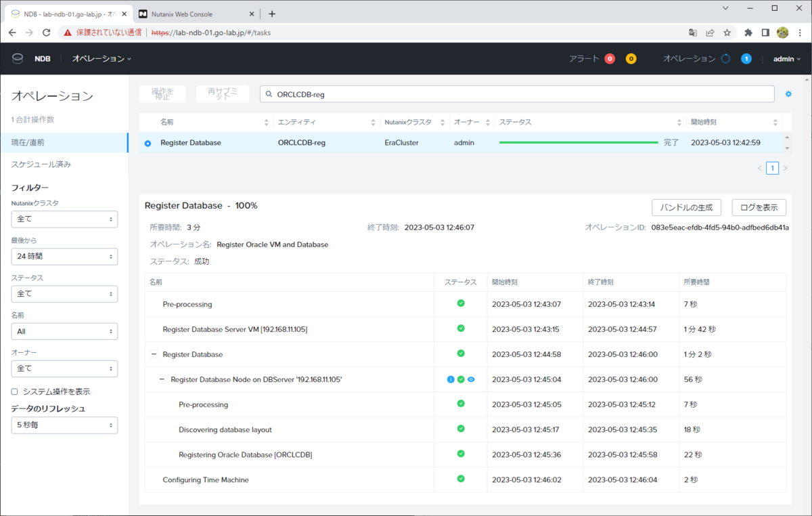Click the eye icon on Register Database Node row
Image resolution: width=812 pixels, height=516 pixels.
pyautogui.click(x=471, y=379)
